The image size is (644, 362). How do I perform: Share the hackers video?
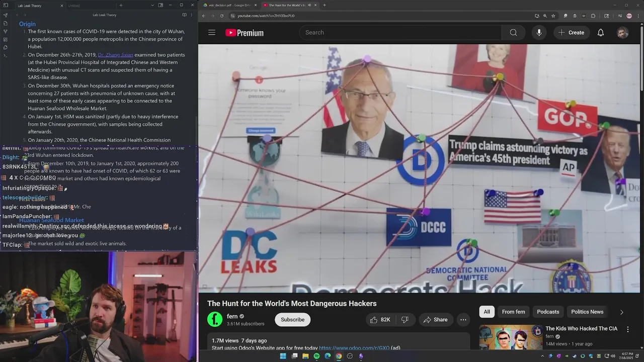[x=436, y=320]
